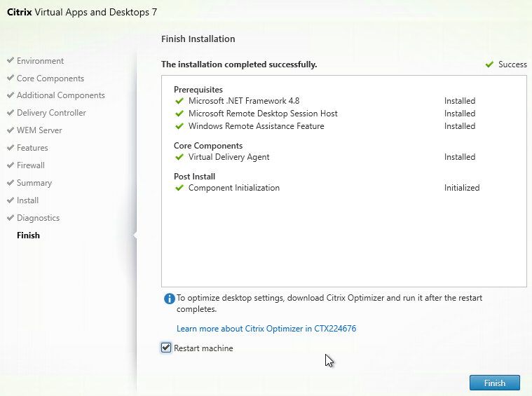Click the Delivery Controller checkmark icon

[11, 112]
